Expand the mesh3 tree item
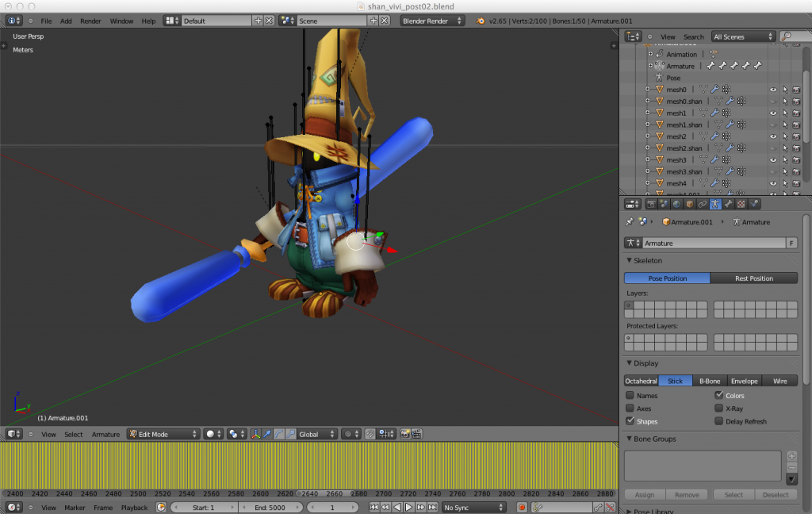Image resolution: width=812 pixels, height=514 pixels. [647, 159]
